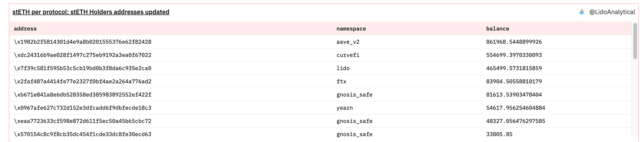Click balance value 33805.85

[x=499, y=134]
